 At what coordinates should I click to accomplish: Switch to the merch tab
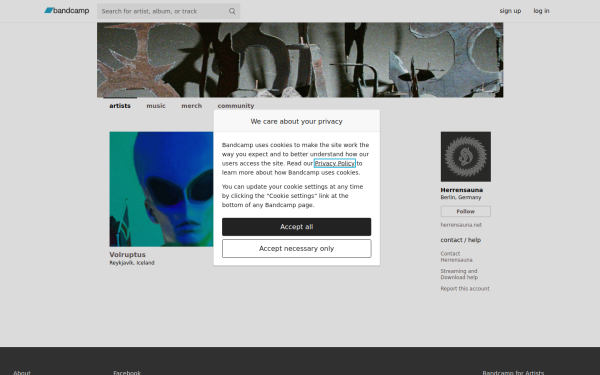coord(191,106)
